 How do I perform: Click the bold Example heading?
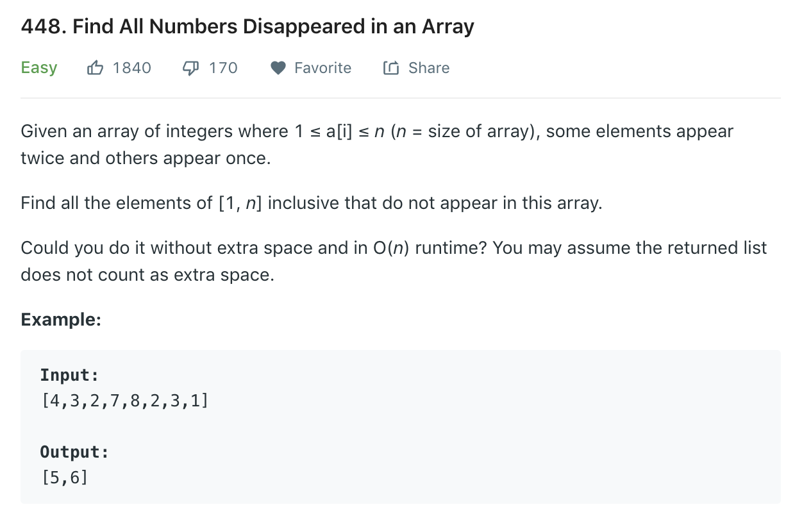61,319
